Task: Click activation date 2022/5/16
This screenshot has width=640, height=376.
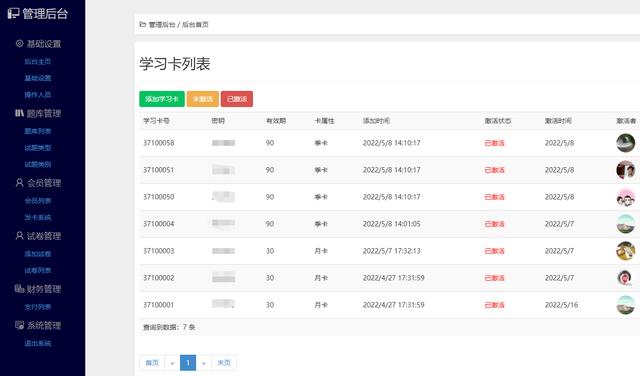Action: [561, 305]
